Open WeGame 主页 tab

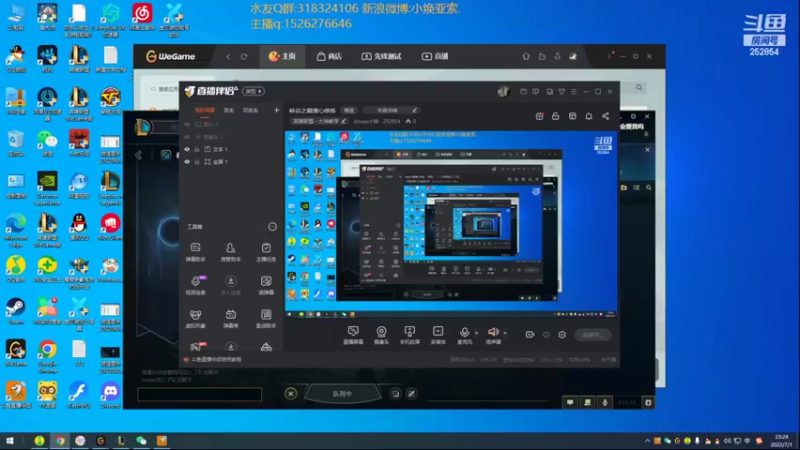[x=282, y=57]
